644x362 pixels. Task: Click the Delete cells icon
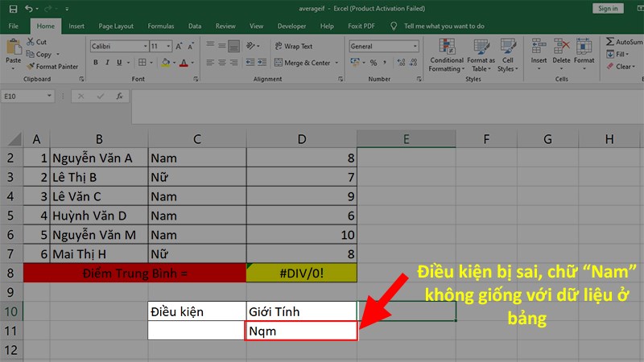point(561,46)
